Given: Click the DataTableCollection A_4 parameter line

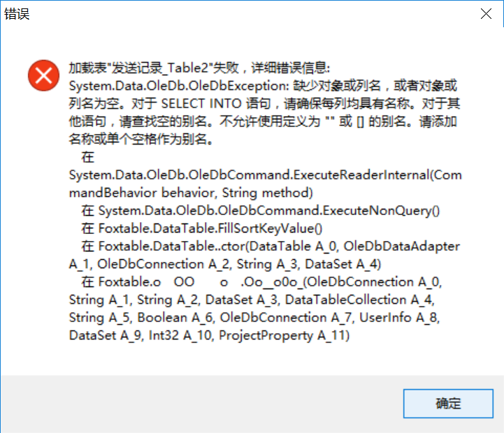Looking at the screenshot, I should point(252,300).
